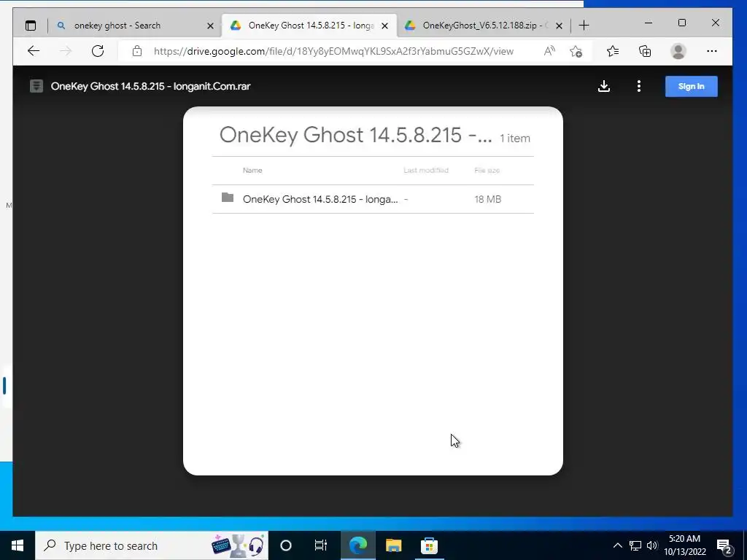Open the Collections panel
747x560 pixels.
click(645, 51)
